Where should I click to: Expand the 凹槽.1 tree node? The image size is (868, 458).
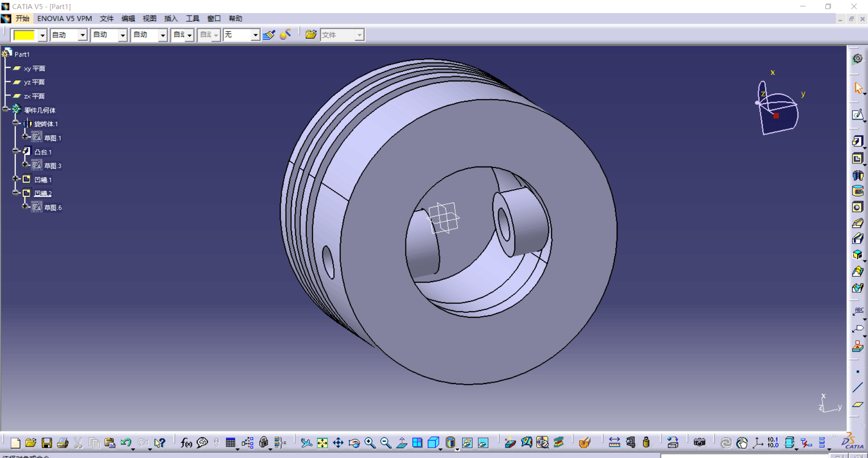point(16,179)
